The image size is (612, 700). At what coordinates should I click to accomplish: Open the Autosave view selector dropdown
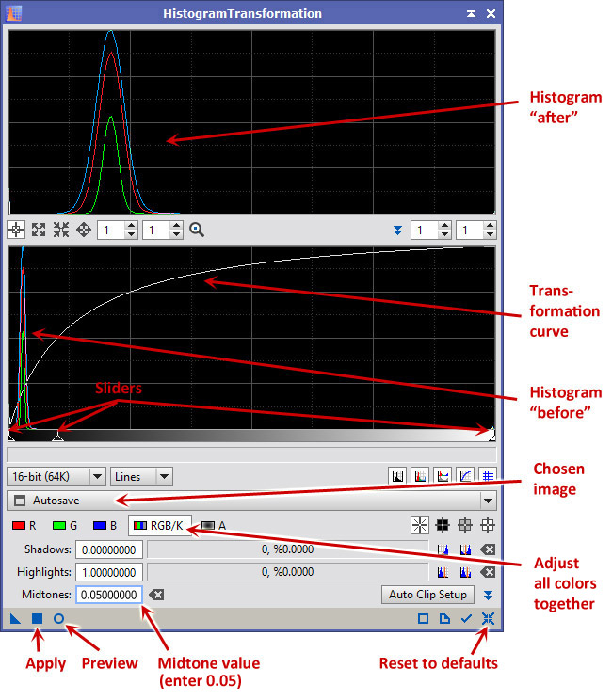[x=251, y=501]
